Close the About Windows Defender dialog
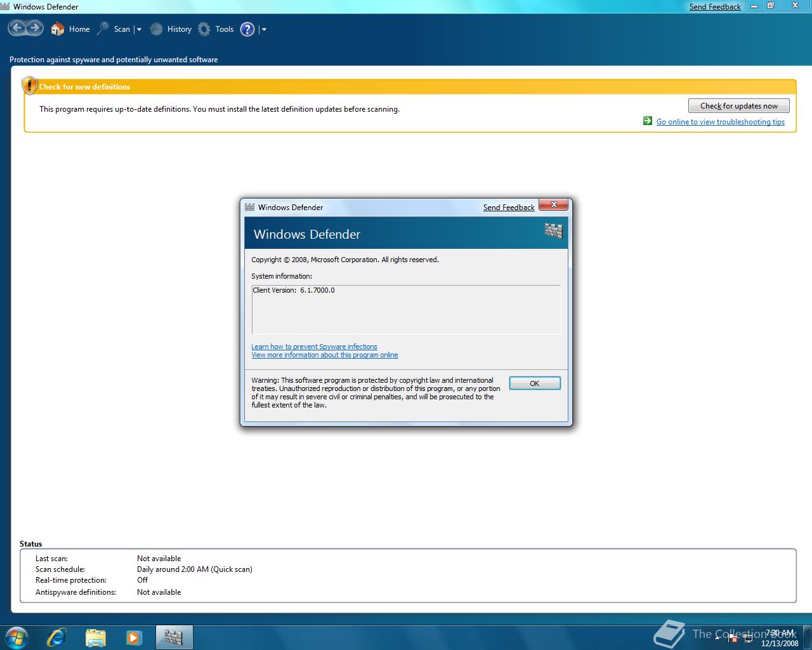812x650 pixels. [x=554, y=204]
